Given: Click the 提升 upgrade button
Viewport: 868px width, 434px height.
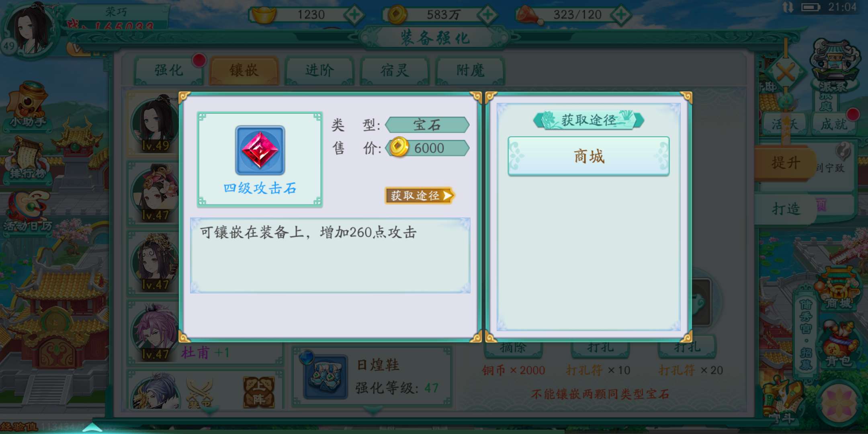Looking at the screenshot, I should (786, 163).
